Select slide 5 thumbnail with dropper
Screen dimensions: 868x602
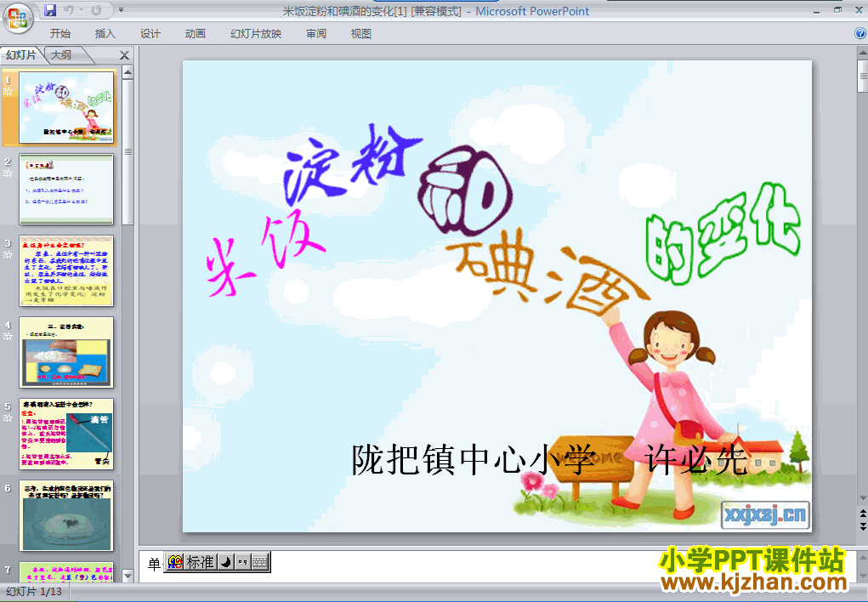[x=66, y=434]
